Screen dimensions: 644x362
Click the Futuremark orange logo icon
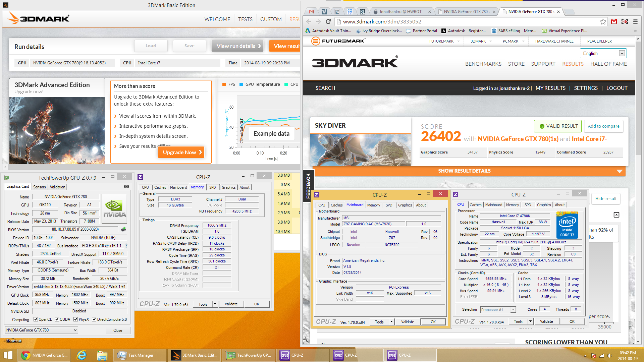pyautogui.click(x=315, y=41)
